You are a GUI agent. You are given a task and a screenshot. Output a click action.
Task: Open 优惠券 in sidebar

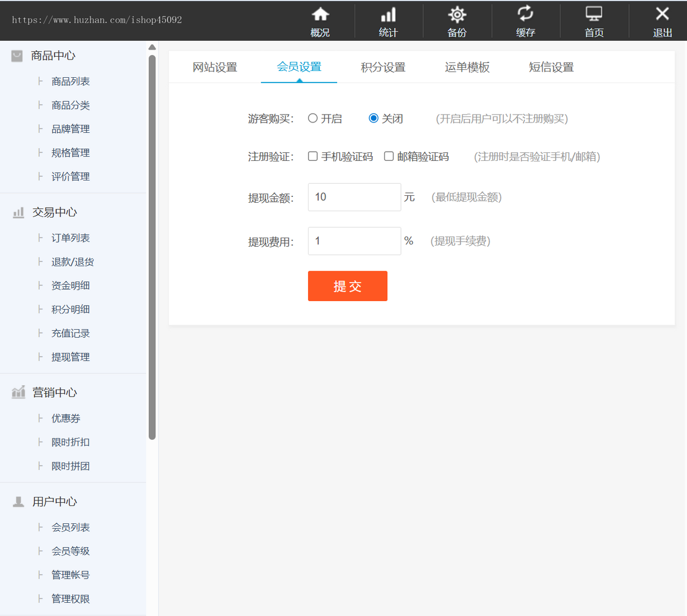click(66, 418)
